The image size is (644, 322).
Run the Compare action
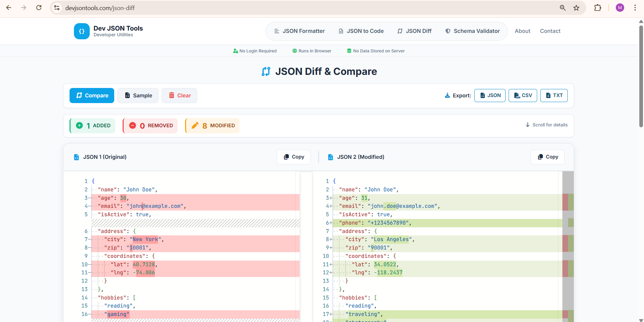pyautogui.click(x=91, y=95)
